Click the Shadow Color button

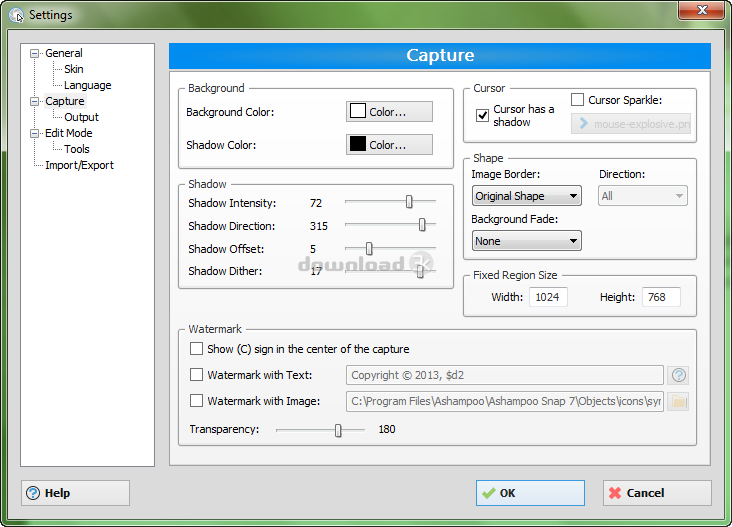pyautogui.click(x=389, y=145)
